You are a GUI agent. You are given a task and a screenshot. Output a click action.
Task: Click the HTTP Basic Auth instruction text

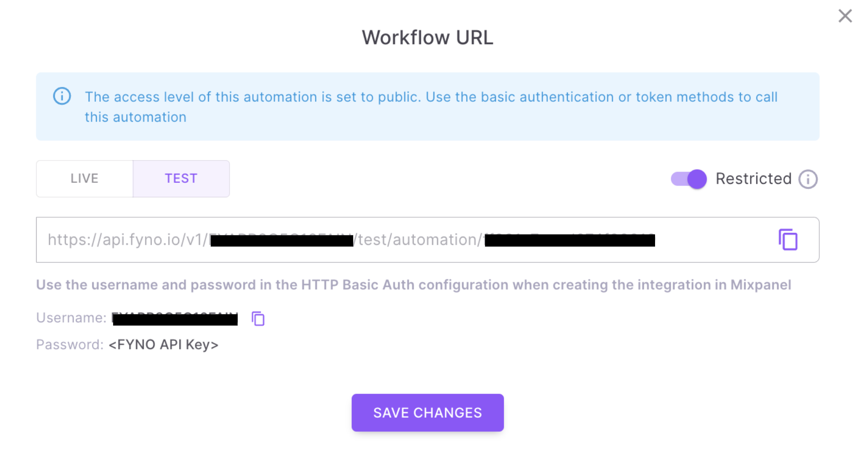pos(413,285)
